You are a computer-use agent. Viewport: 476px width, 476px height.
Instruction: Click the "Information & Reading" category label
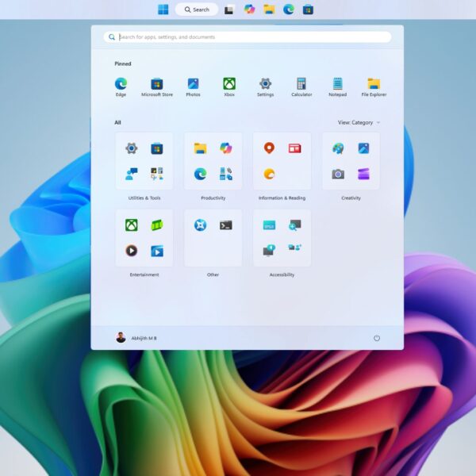(282, 198)
